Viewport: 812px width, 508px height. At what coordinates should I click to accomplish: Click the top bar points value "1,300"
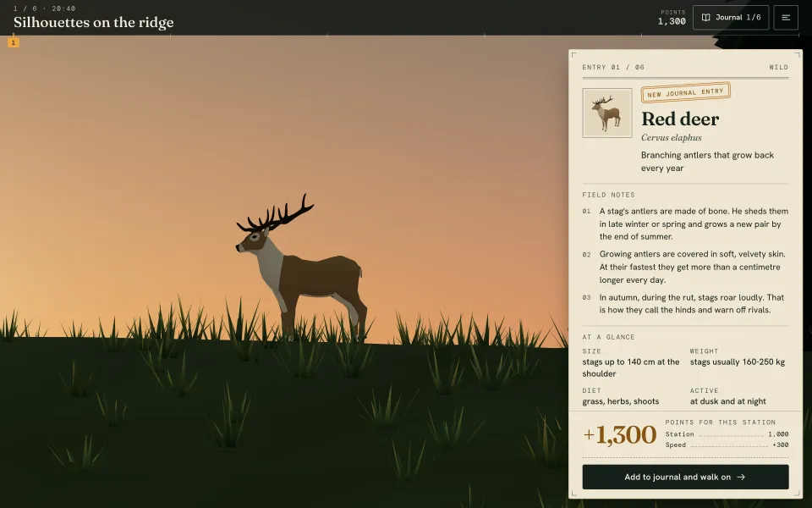(x=672, y=21)
